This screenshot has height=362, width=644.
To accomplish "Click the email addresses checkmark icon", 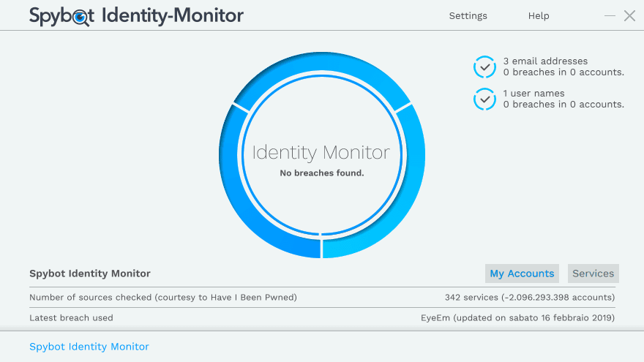I will 484,67.
